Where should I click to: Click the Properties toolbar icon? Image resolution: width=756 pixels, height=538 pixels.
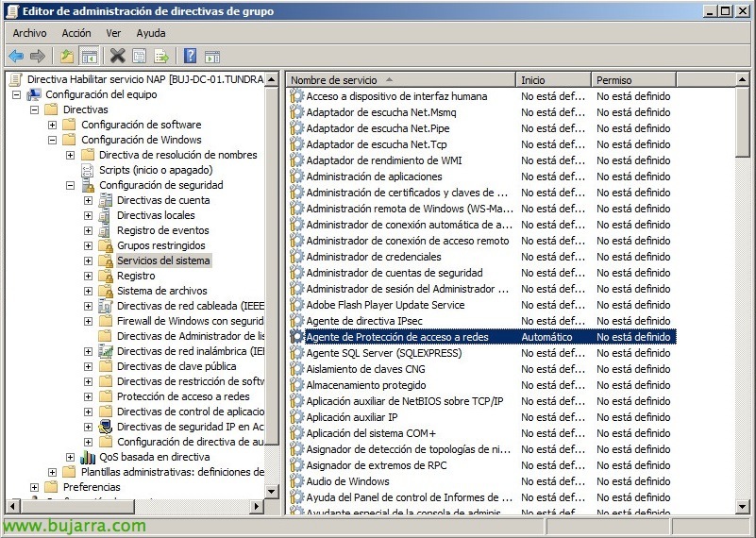coord(140,57)
